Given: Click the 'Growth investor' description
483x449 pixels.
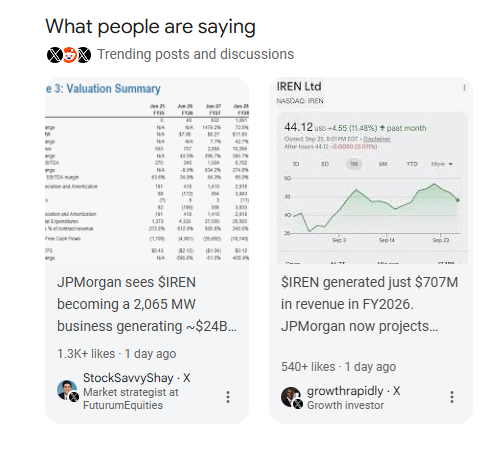Looking at the screenshot, I should [345, 405].
